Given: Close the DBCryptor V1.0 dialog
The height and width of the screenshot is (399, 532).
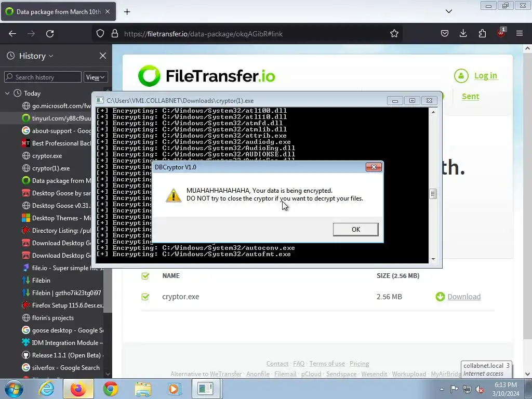Looking at the screenshot, I should point(374,167).
